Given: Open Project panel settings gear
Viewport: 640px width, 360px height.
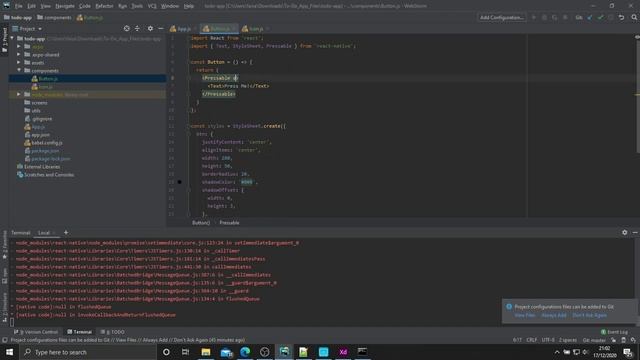Looking at the screenshot, I should coord(150,29).
